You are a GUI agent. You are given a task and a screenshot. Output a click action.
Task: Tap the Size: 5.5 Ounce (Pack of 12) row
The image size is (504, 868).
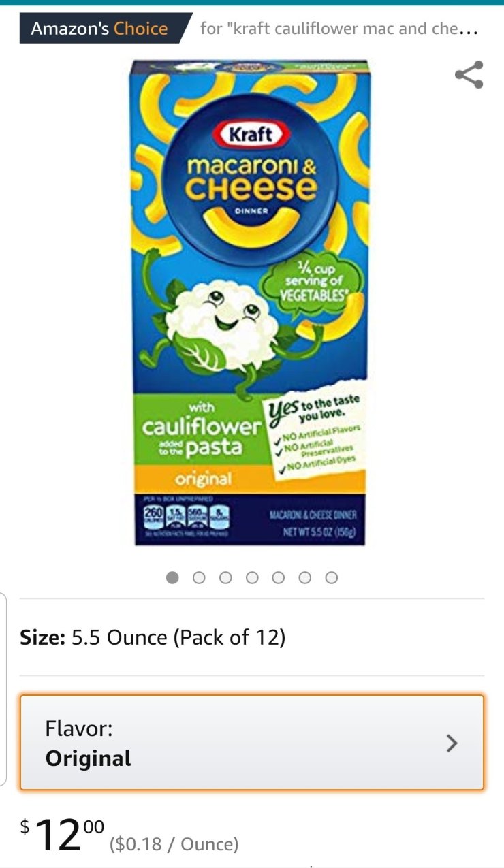click(252, 637)
